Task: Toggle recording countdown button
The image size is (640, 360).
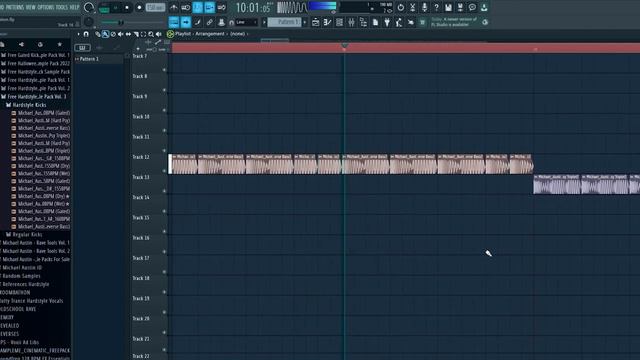Action: pyautogui.click(x=198, y=7)
